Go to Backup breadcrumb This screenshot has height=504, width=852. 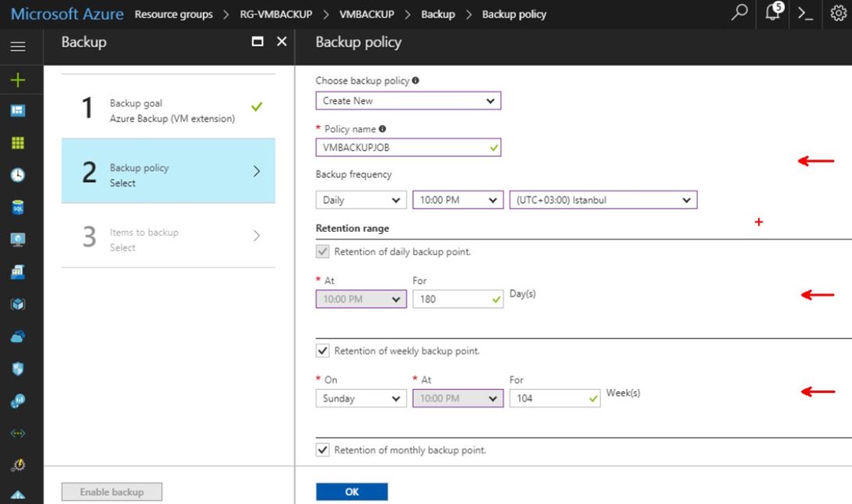click(438, 15)
